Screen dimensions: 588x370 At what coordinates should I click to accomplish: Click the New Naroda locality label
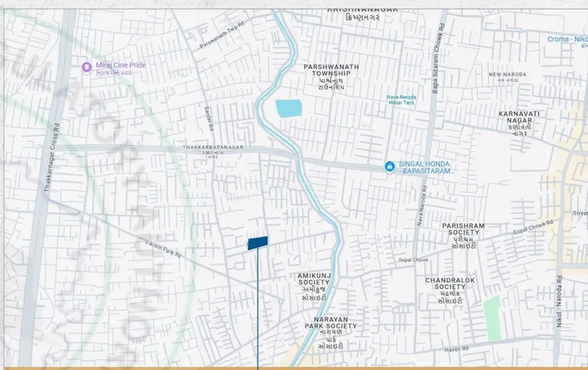point(506,75)
